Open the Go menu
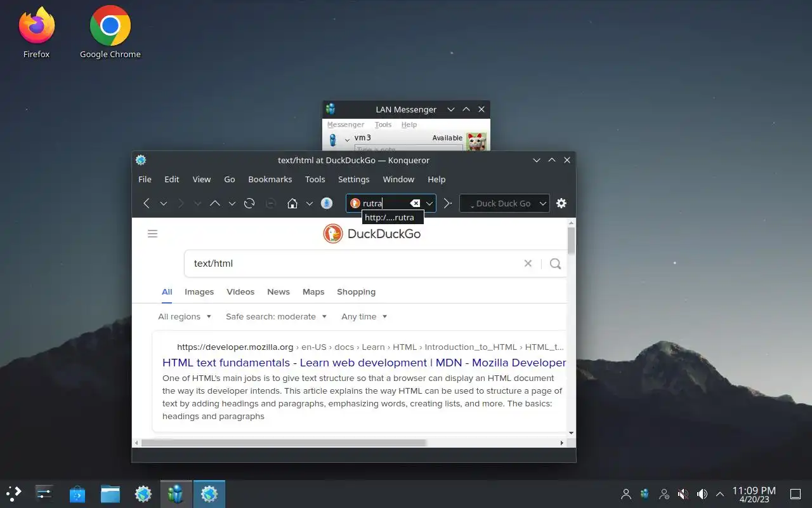 click(x=230, y=179)
